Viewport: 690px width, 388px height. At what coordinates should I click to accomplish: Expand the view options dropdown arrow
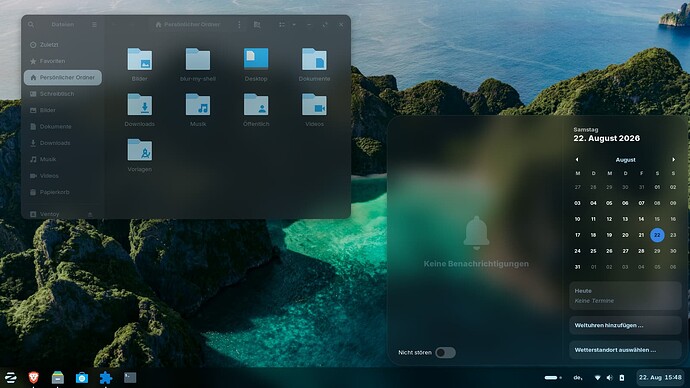[x=294, y=25]
